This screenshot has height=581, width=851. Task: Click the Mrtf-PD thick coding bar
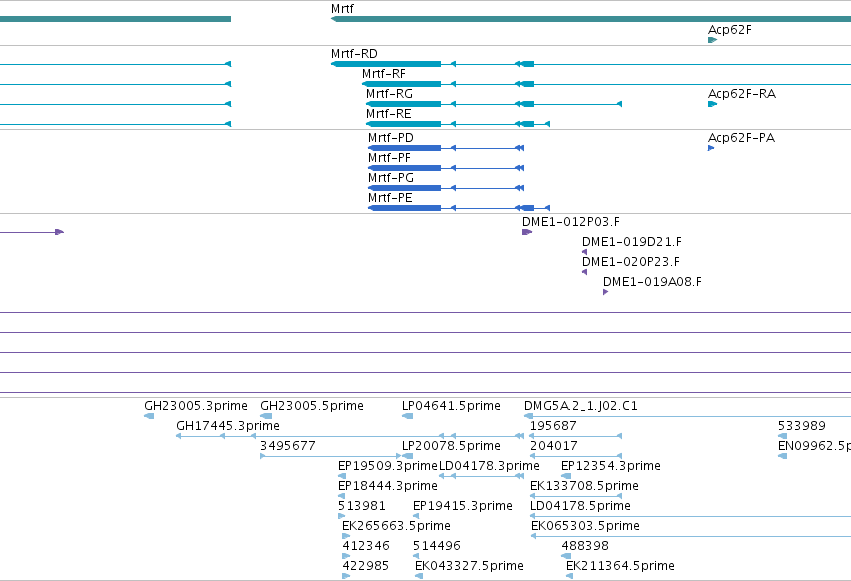tap(404, 148)
